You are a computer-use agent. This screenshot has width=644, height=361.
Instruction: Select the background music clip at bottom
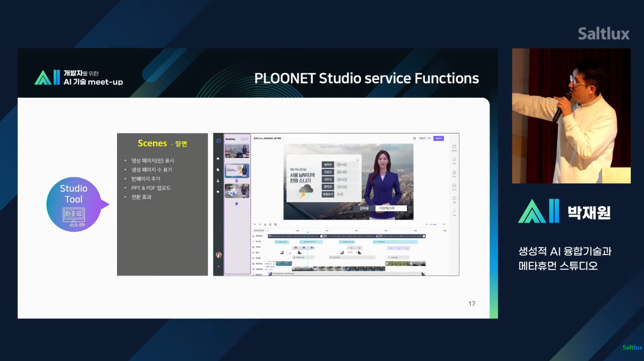347,274
